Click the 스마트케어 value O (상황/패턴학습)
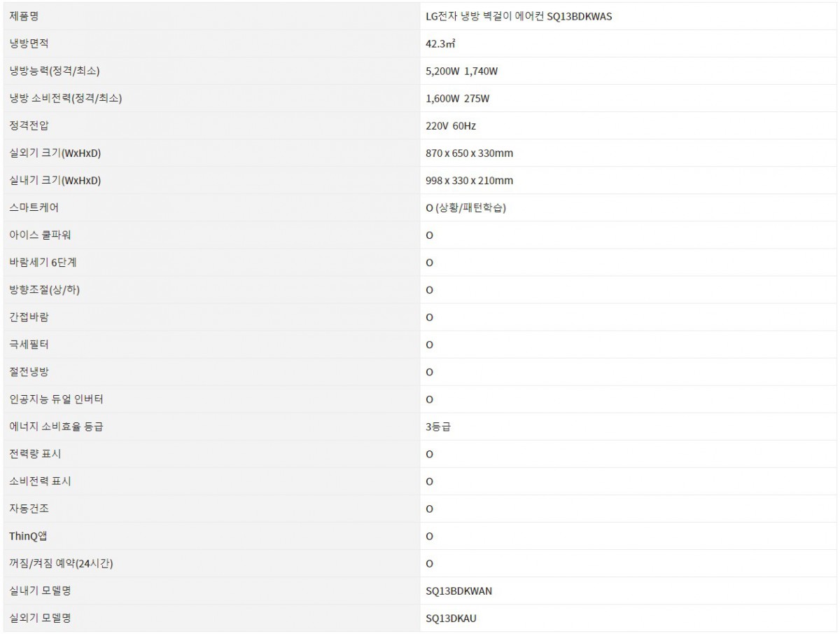Viewport: 840px width, 634px height. point(465,208)
